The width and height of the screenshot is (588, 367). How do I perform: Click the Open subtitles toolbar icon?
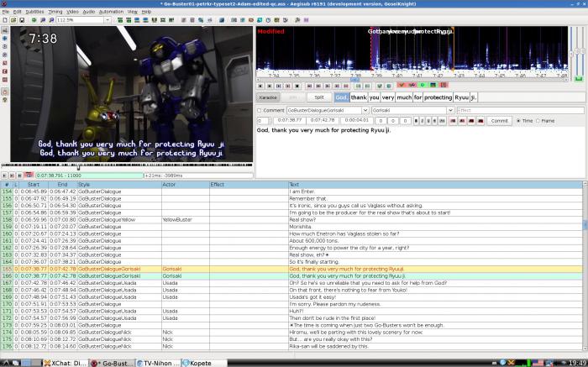pos(13,20)
